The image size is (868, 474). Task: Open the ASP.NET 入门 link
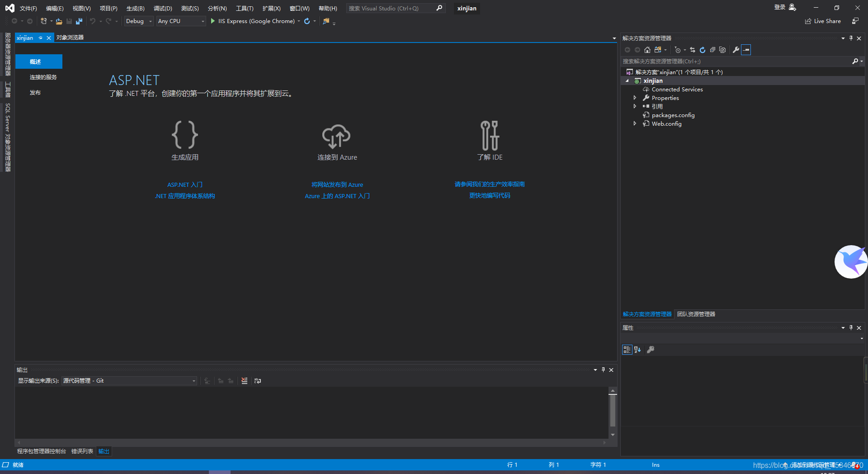[x=185, y=185]
